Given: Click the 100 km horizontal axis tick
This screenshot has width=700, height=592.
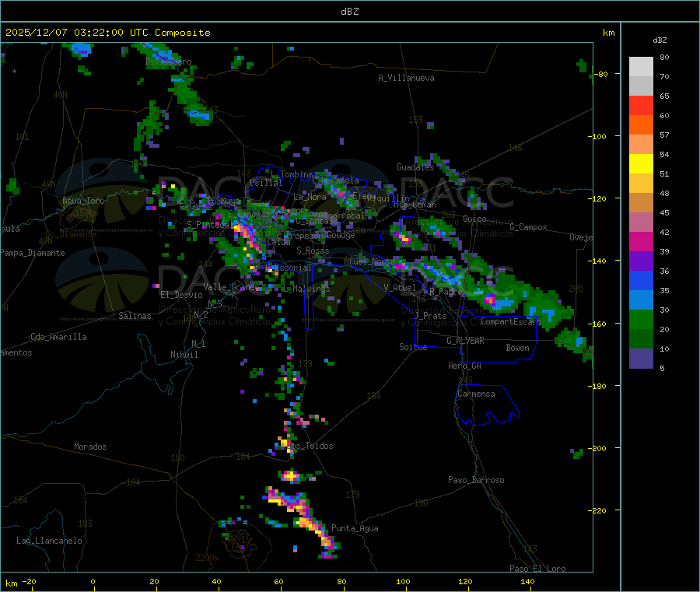Looking at the screenshot, I should 403,581.
